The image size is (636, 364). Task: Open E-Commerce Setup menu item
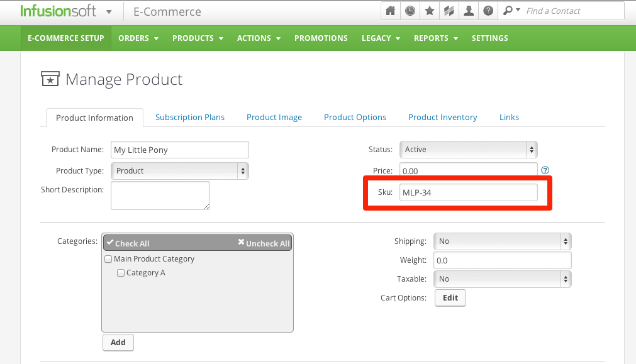point(66,38)
